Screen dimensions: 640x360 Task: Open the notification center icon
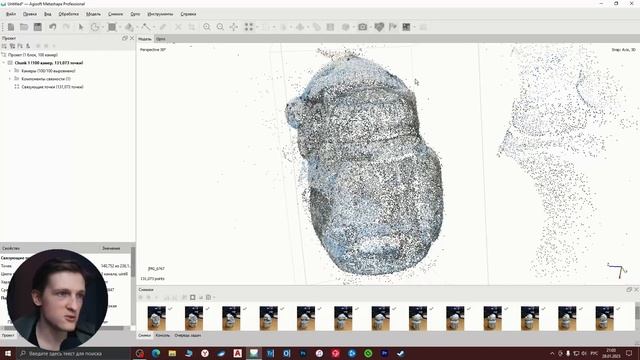click(629, 353)
